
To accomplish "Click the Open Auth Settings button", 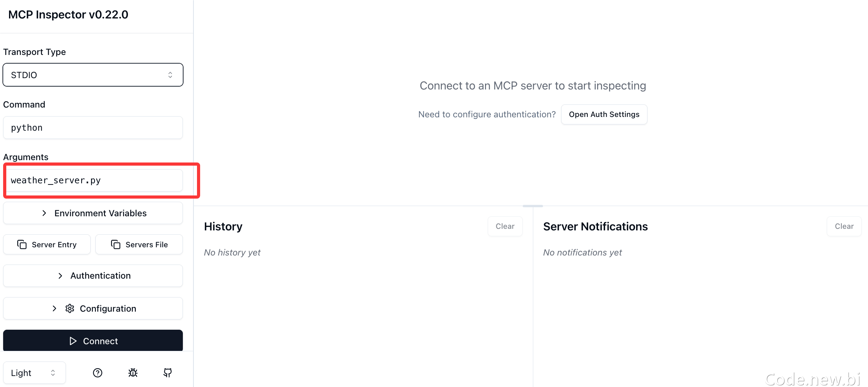I will pyautogui.click(x=604, y=115).
